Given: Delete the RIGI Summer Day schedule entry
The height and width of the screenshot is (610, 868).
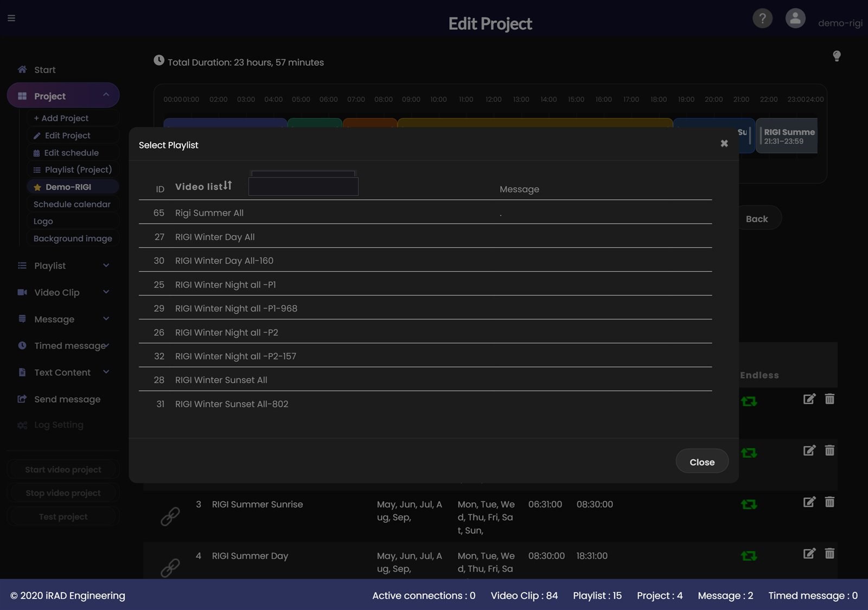Looking at the screenshot, I should coord(829,554).
